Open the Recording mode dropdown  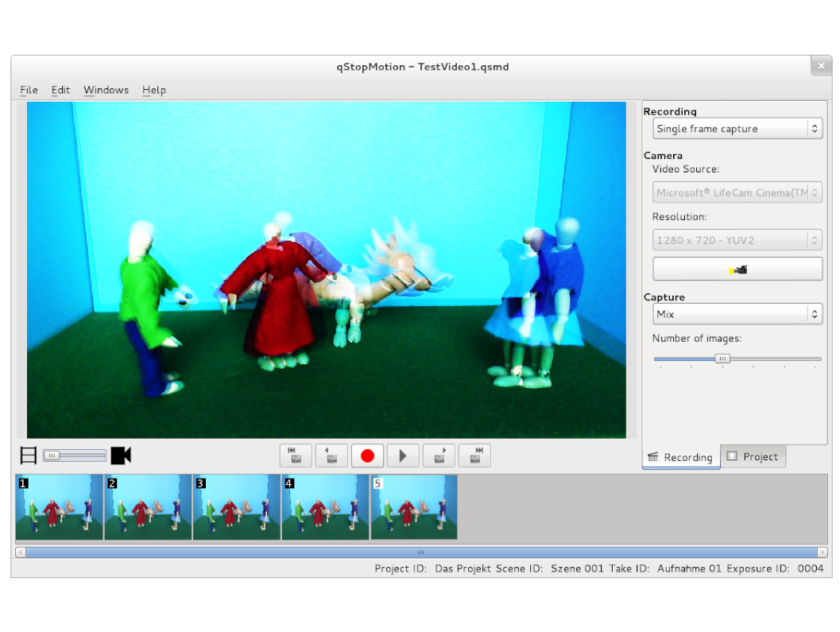tap(737, 128)
